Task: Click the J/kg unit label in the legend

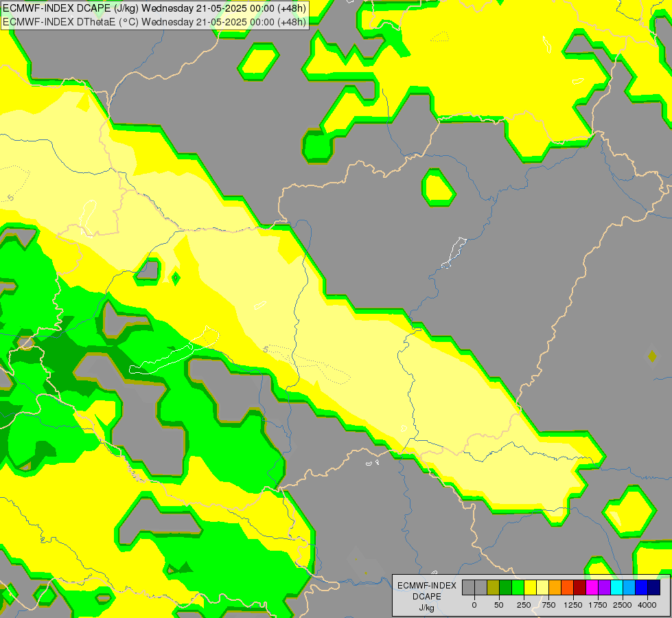Action: 427,608
